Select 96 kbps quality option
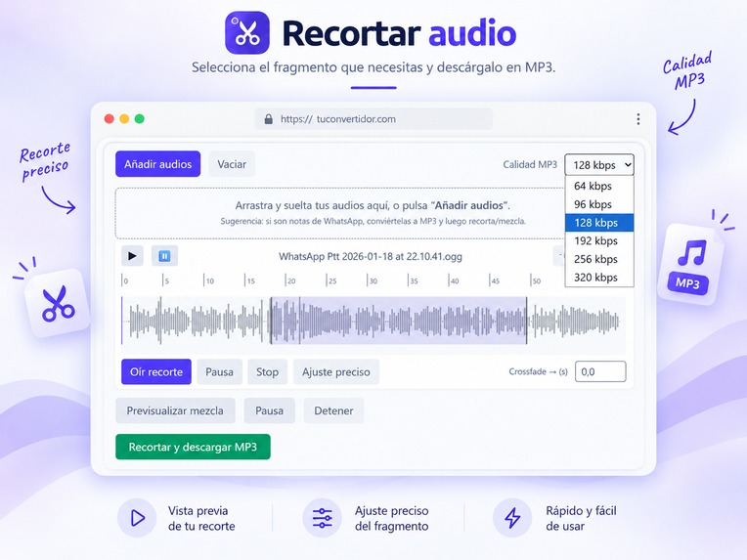The image size is (747, 560). point(599,204)
